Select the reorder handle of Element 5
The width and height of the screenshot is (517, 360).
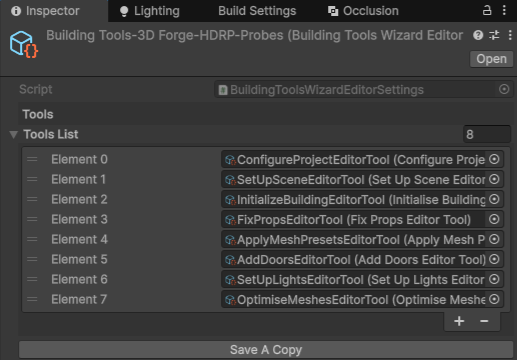(32, 259)
